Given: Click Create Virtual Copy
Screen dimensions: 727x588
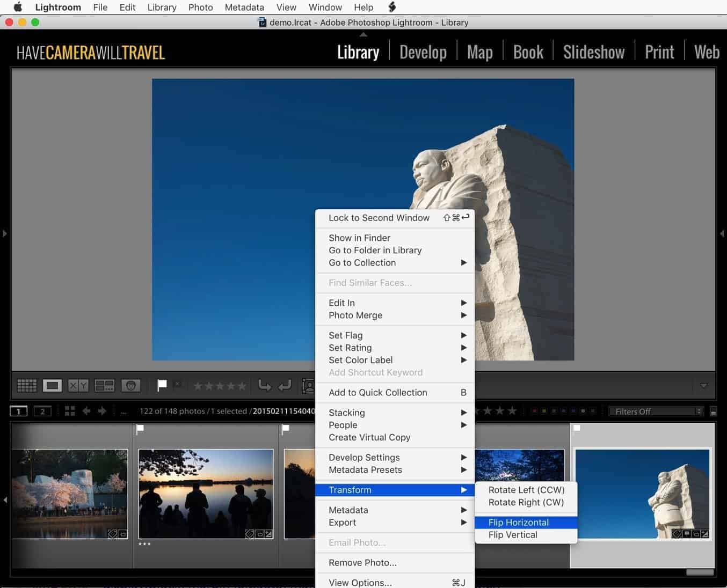Looking at the screenshot, I should click(x=395, y=437).
